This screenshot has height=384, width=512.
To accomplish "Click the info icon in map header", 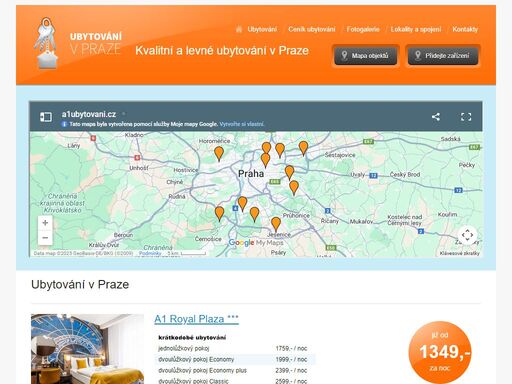I will coord(64,124).
